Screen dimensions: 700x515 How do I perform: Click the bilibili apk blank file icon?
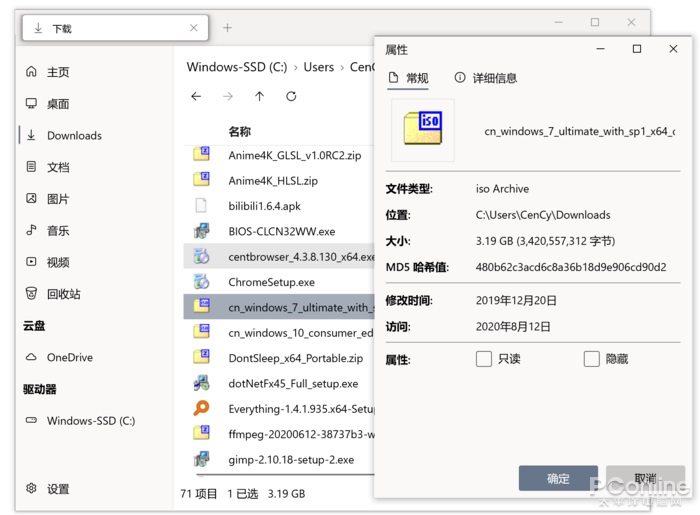coord(201,205)
